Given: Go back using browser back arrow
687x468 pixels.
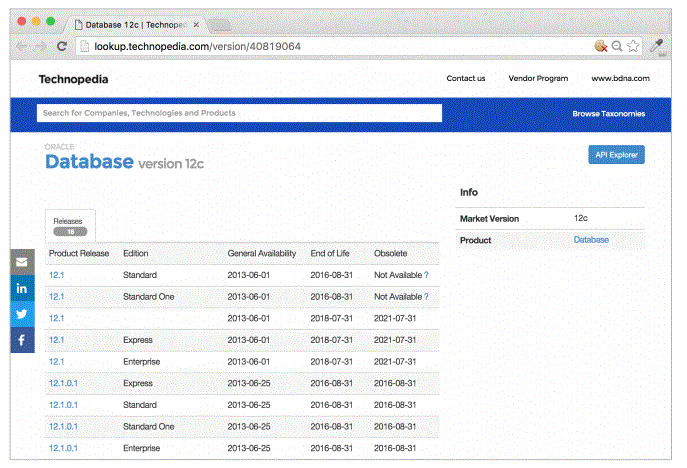Looking at the screenshot, I should click(21, 46).
